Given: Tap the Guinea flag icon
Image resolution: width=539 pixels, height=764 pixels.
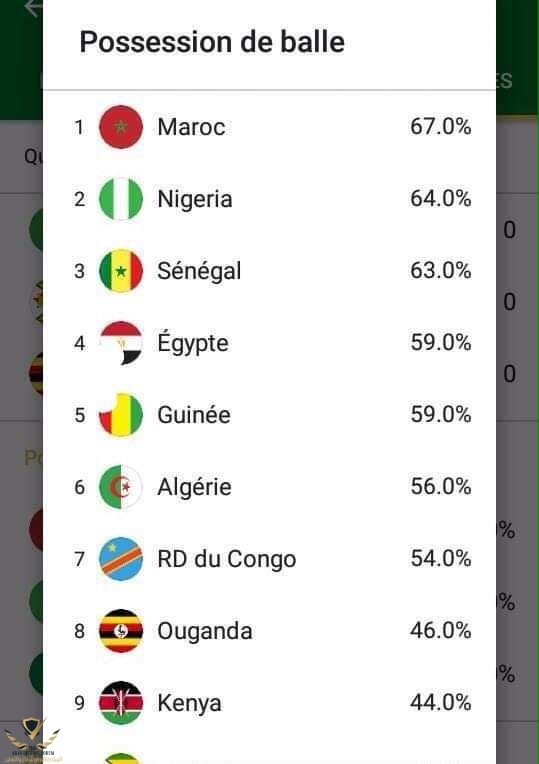Looking at the screenshot, I should tap(121, 415).
